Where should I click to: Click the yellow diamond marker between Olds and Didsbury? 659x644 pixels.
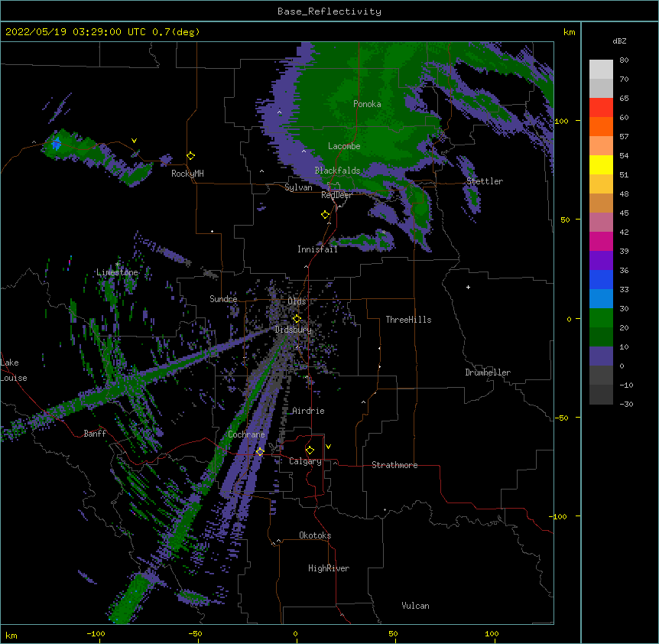click(297, 319)
